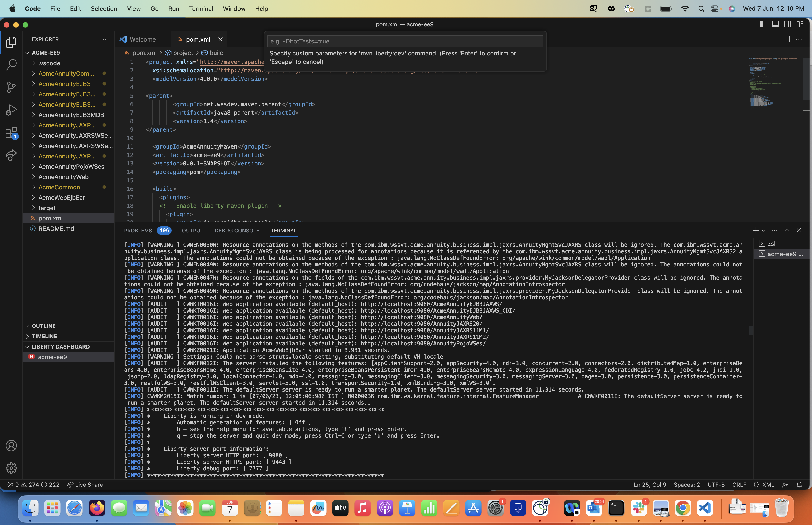Click Live Share in the status bar

pos(85,484)
